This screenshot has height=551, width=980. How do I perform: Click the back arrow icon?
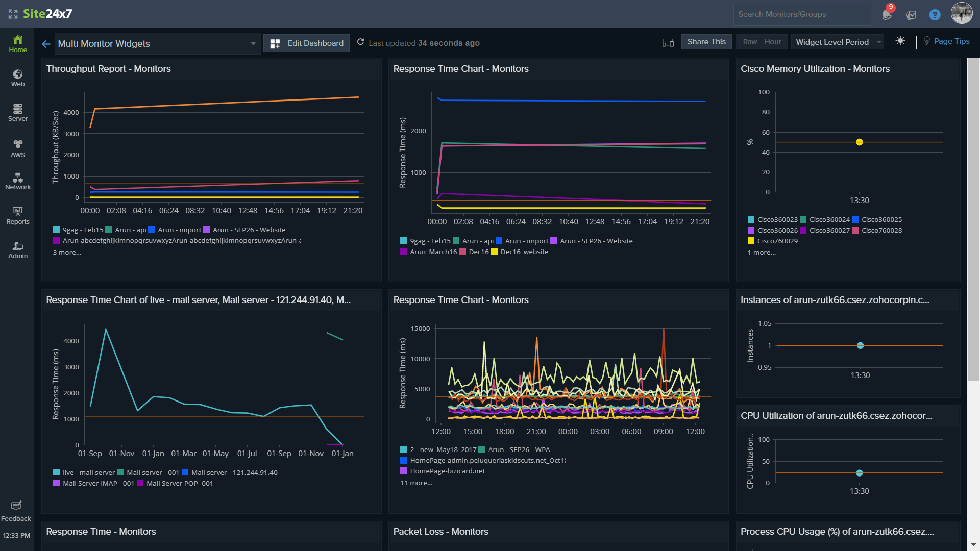pos(46,44)
